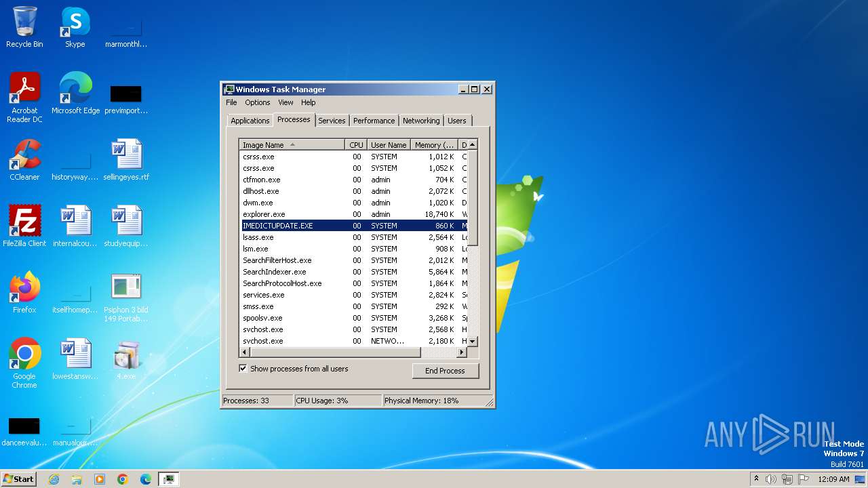Open the 4.exe desktop icon

[x=126, y=359]
